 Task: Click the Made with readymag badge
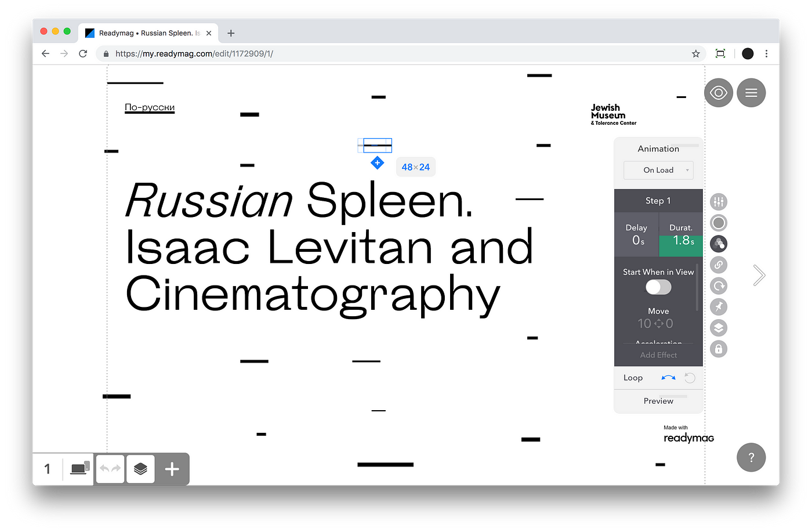click(688, 435)
